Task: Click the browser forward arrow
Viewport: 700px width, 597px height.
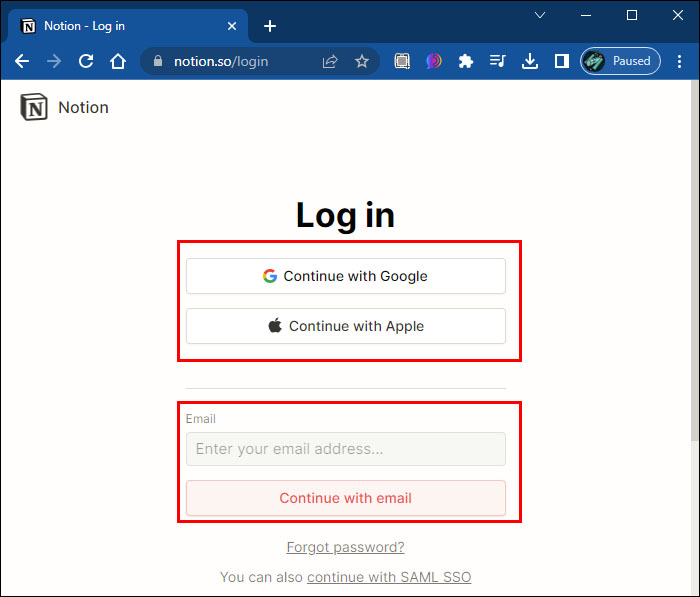Action: (x=54, y=61)
